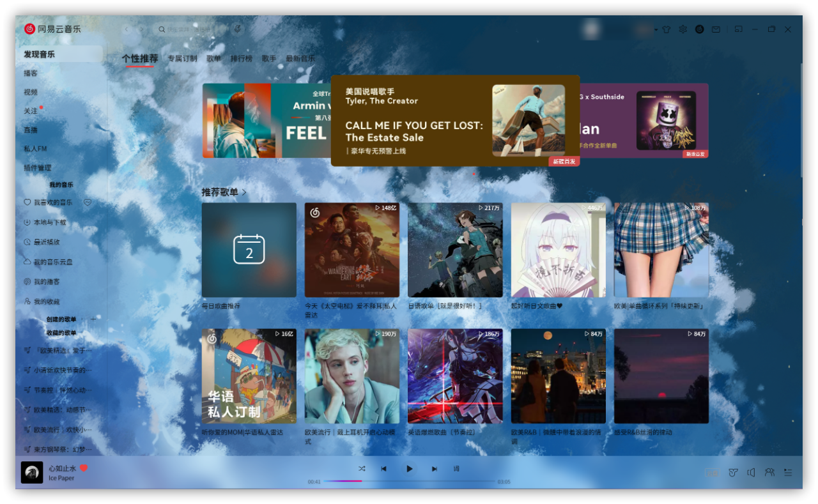
Task: Switch to mini player mode
Action: 738,29
